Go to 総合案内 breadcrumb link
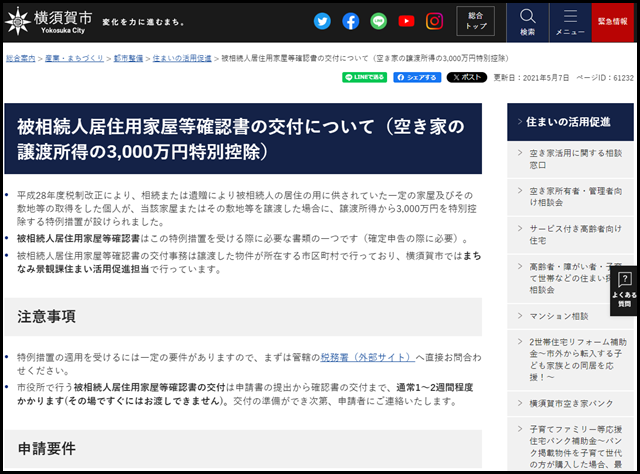 (x=20, y=58)
